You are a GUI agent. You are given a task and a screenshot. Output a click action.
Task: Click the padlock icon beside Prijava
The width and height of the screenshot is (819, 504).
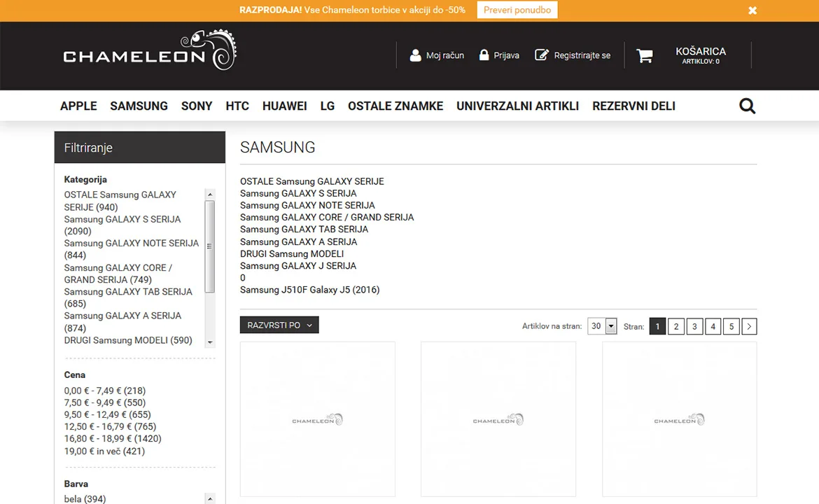[484, 55]
